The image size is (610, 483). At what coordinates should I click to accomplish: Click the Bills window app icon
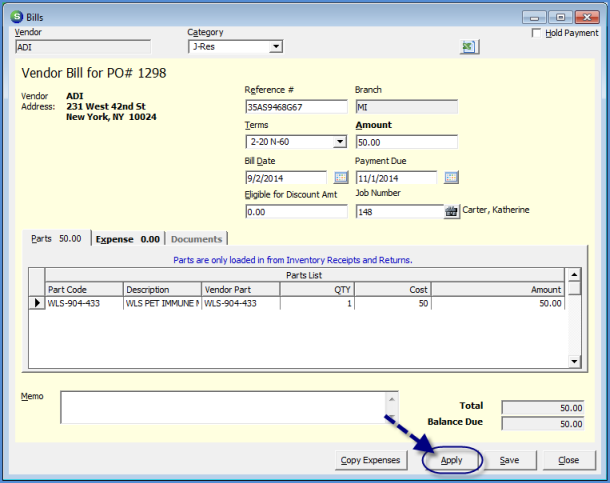pos(17,17)
